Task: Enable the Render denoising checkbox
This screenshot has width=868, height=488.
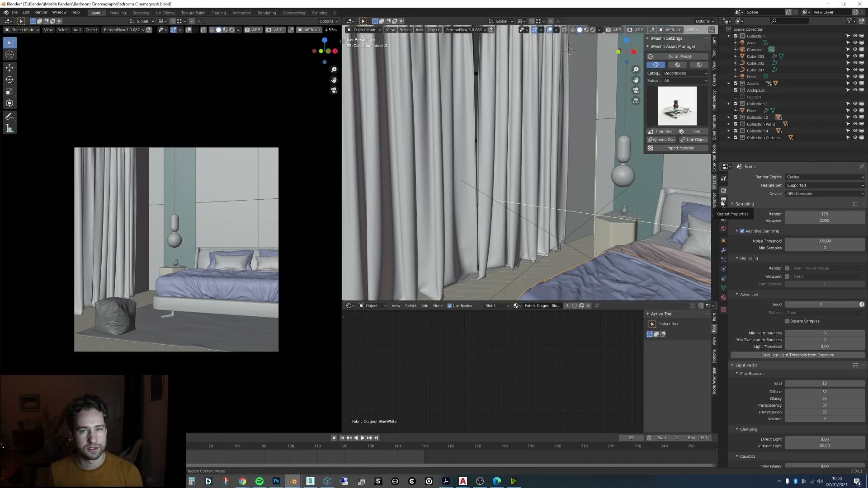Action: point(787,268)
